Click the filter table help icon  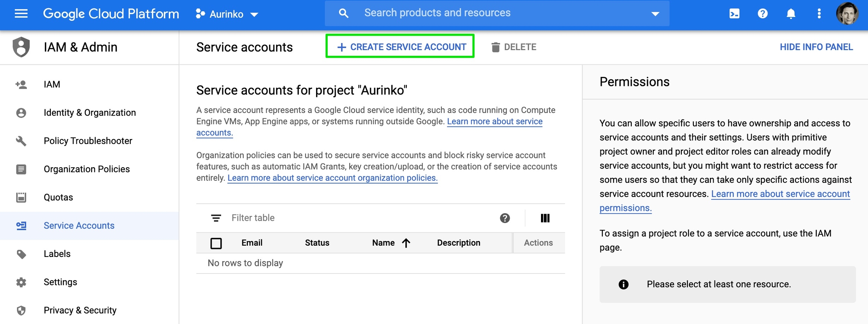505,218
